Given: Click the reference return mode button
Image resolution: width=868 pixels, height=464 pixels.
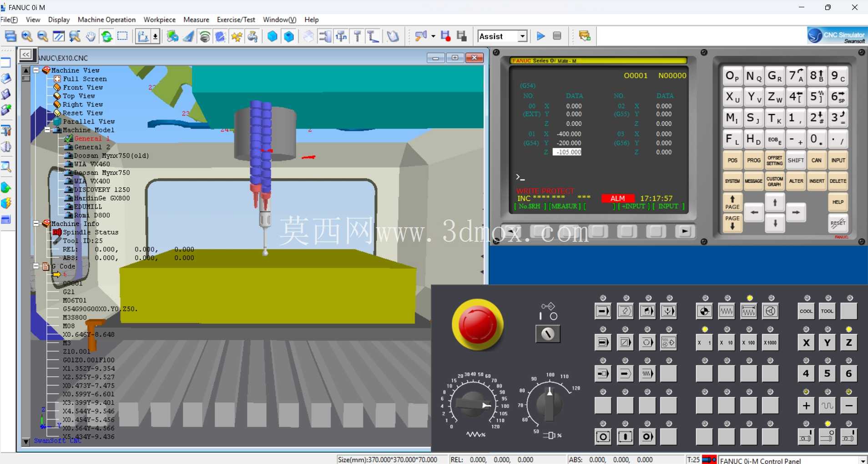Looking at the screenshot, I should 704,311.
